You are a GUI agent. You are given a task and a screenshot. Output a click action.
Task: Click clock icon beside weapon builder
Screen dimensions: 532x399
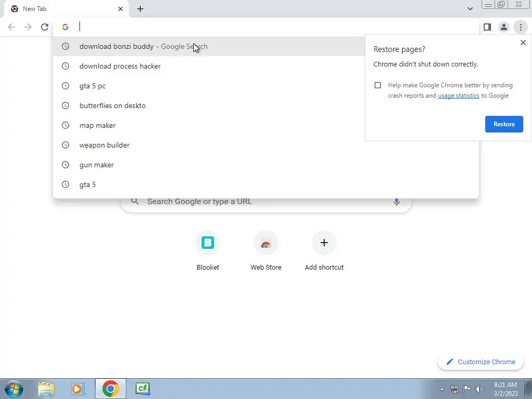[x=65, y=145]
